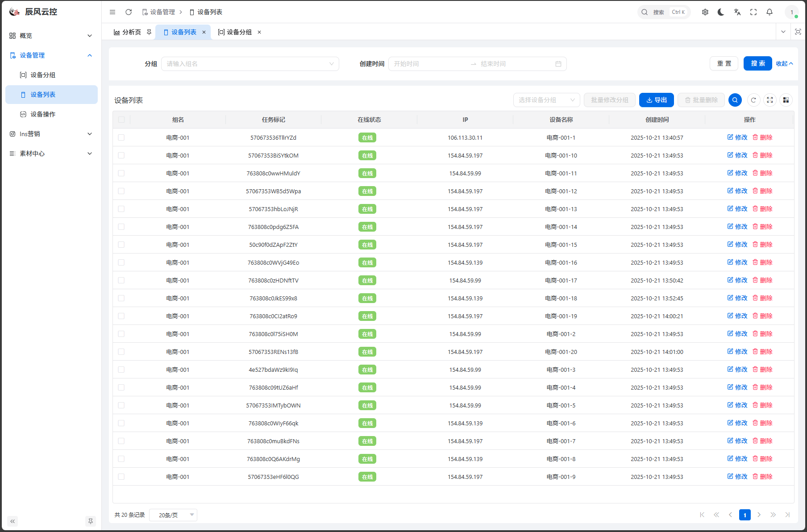Enter fullscreen from top header
Image resolution: width=807 pixels, height=532 pixels.
click(753, 12)
